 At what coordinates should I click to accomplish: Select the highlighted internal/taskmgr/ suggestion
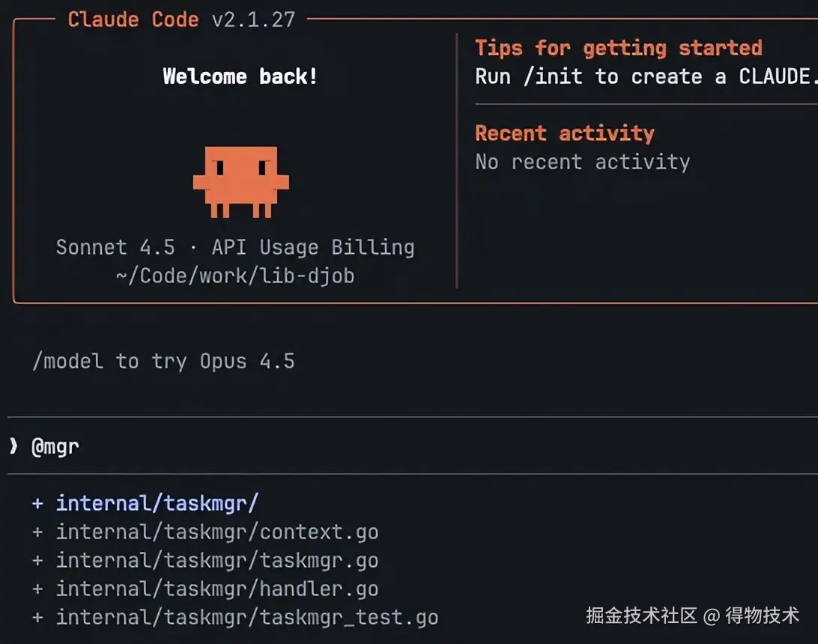(157, 504)
